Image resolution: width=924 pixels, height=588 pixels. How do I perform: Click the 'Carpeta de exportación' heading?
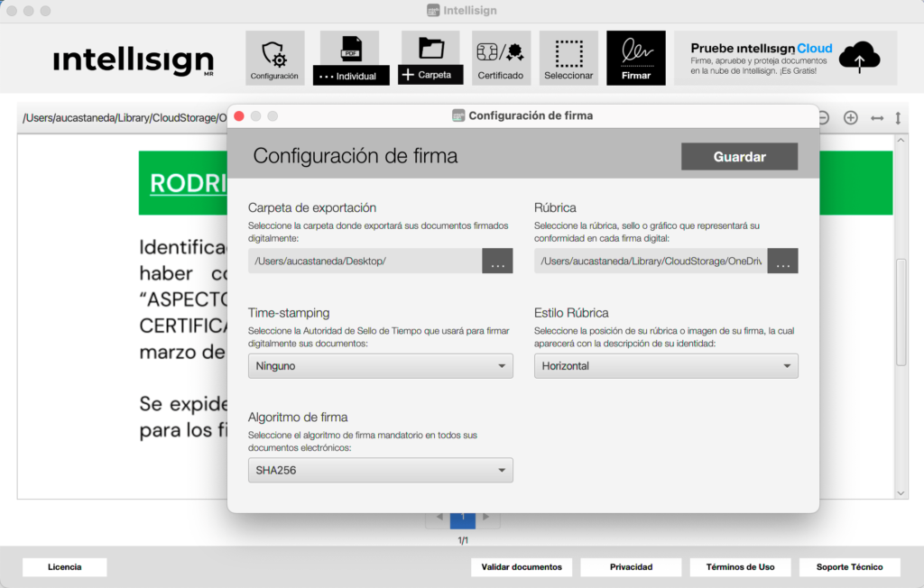(311, 207)
